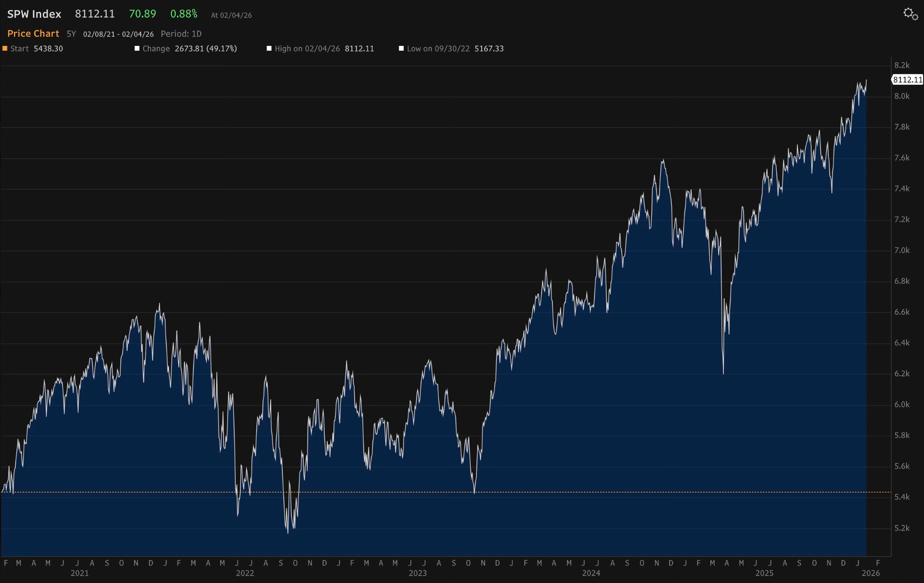The width and height of the screenshot is (924, 583).
Task: Open the chart settings gear icon
Action: tap(910, 14)
